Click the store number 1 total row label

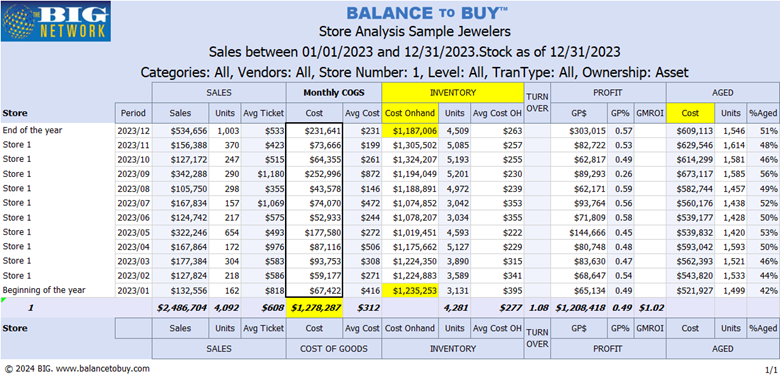[31, 308]
